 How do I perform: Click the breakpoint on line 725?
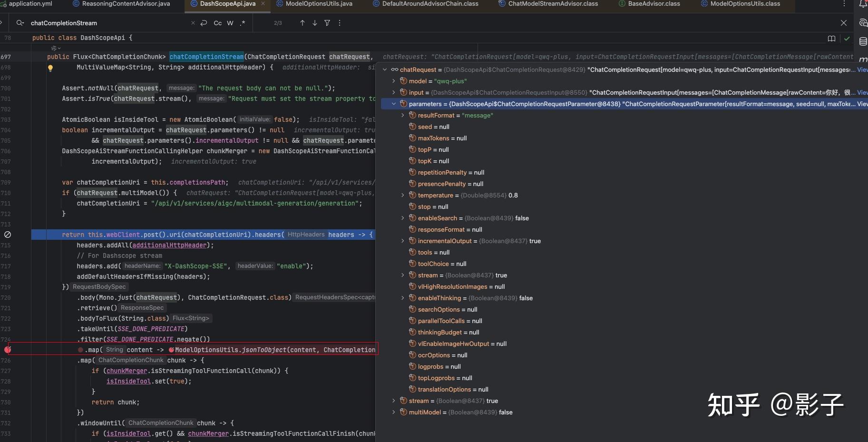[x=8, y=350]
